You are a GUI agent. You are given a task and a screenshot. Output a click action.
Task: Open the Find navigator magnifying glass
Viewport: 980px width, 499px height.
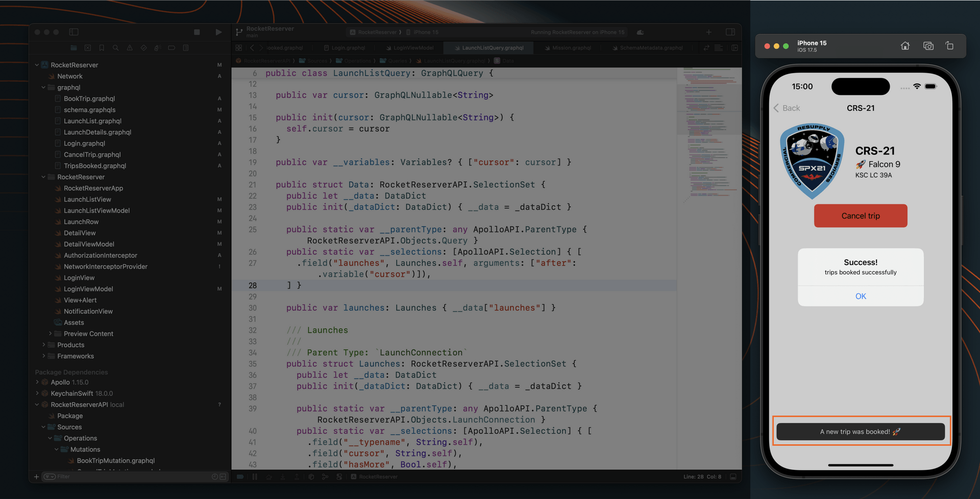(x=116, y=47)
